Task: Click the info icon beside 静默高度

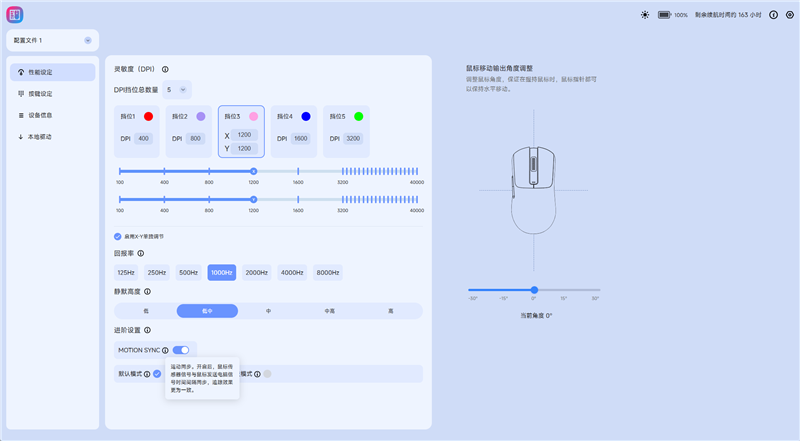Action: coord(147,291)
